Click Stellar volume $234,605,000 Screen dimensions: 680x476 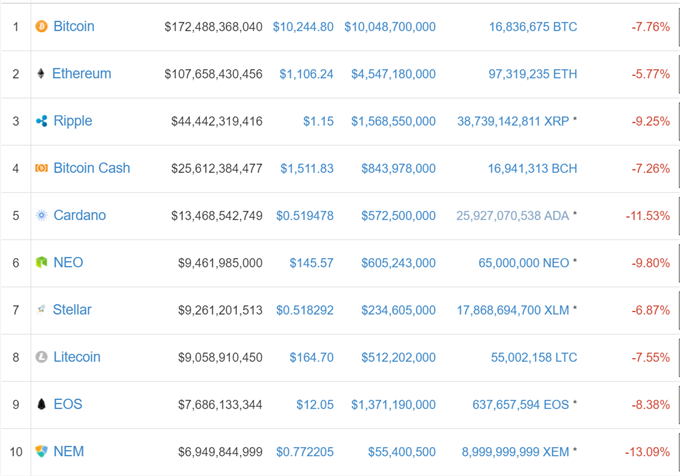[399, 310]
